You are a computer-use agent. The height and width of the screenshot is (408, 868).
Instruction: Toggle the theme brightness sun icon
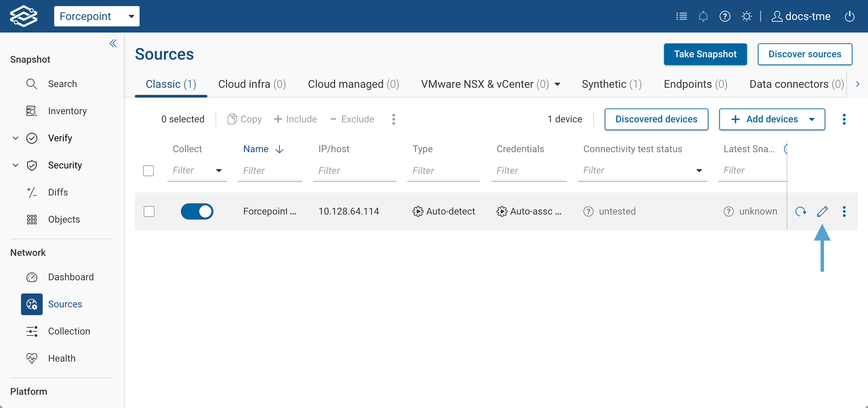point(746,16)
